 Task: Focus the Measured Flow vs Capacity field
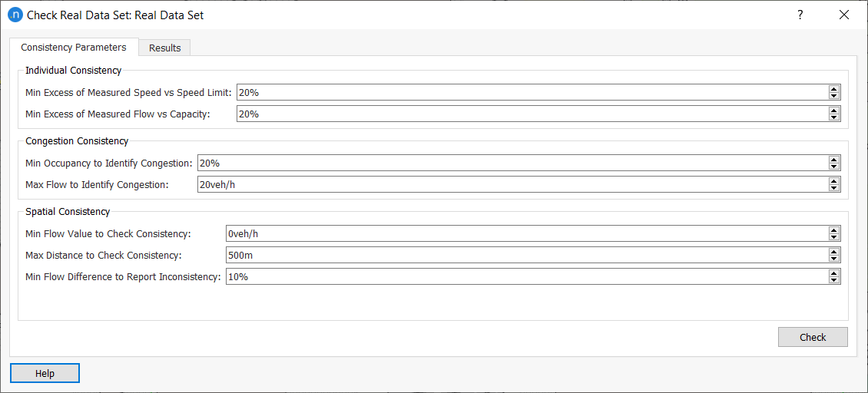click(x=530, y=114)
